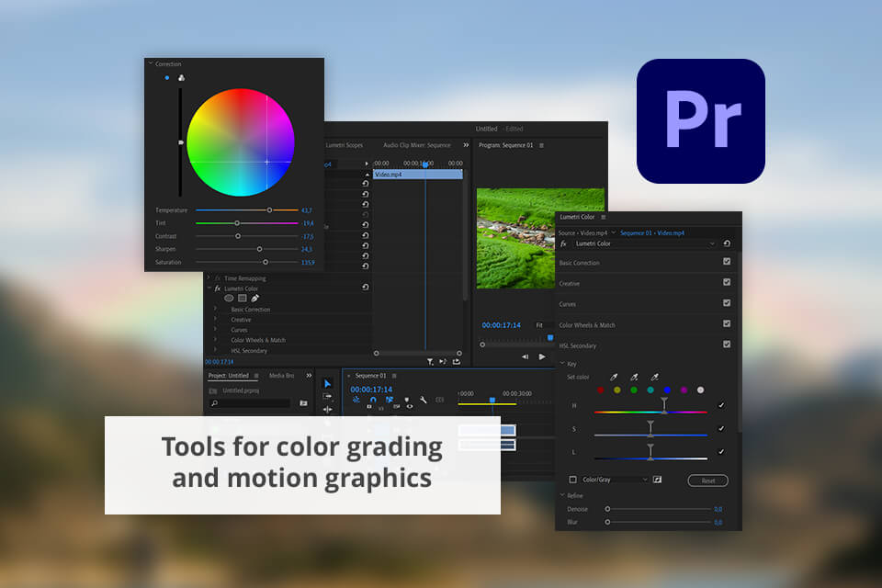Click new bin folder icon in Project panel

[x=304, y=403]
